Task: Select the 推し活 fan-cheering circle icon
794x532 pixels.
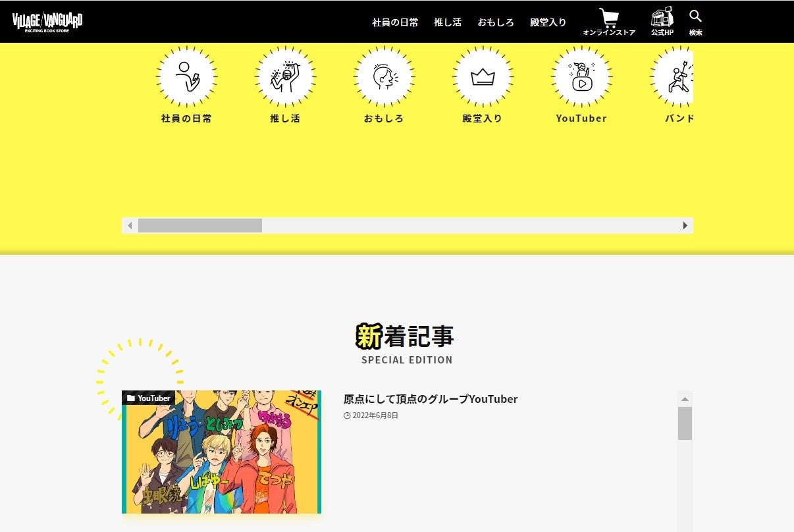Action: [x=285, y=76]
